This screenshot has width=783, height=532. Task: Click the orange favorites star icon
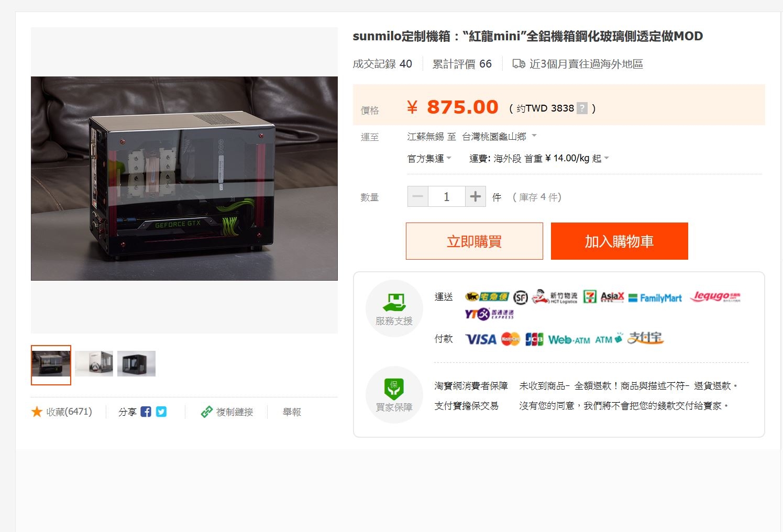click(37, 412)
